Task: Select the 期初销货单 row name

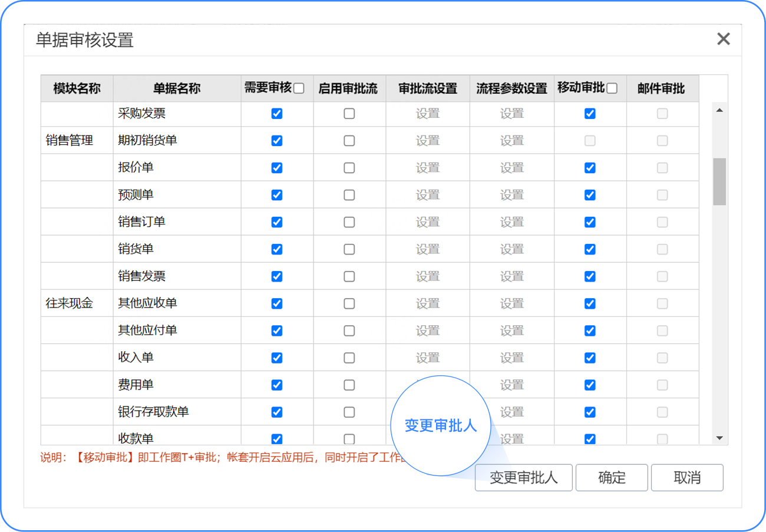Action: point(147,141)
